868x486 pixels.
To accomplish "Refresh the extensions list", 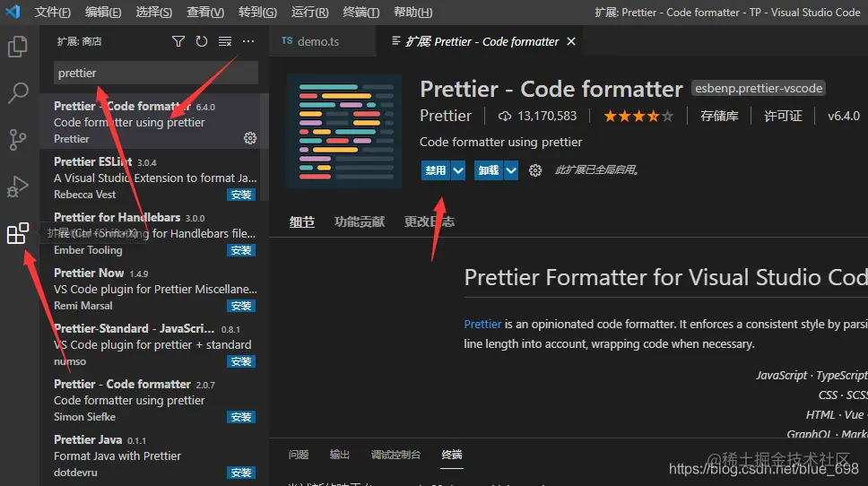I will pos(202,41).
